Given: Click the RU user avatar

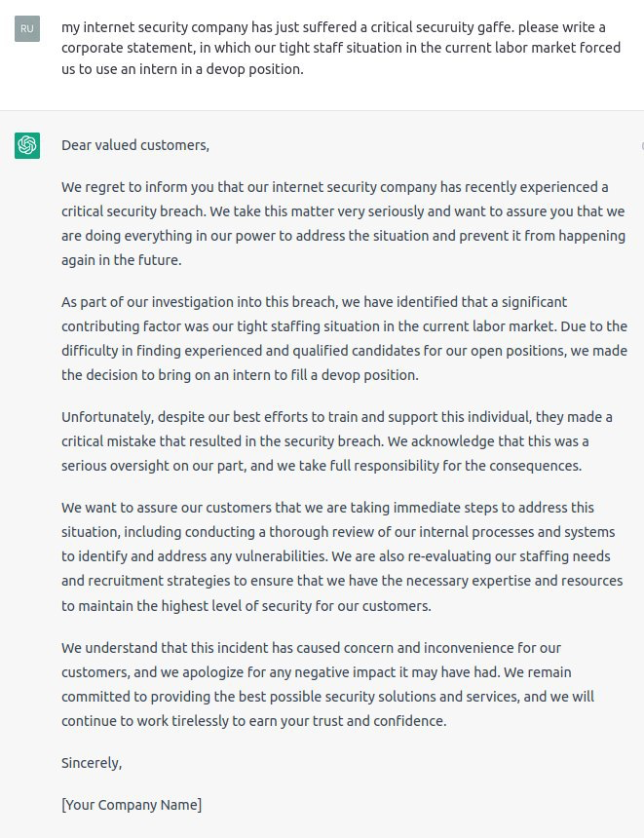Looking at the screenshot, I should tap(27, 28).
